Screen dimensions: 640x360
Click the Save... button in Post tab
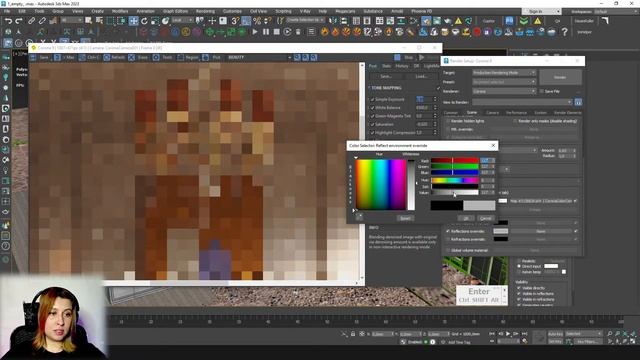pos(386,76)
